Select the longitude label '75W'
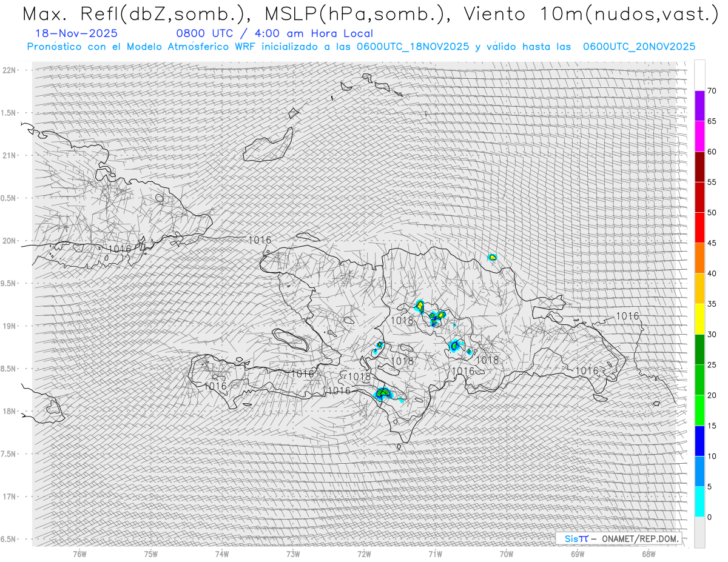Screen dimensions: 728x562 pos(151,554)
